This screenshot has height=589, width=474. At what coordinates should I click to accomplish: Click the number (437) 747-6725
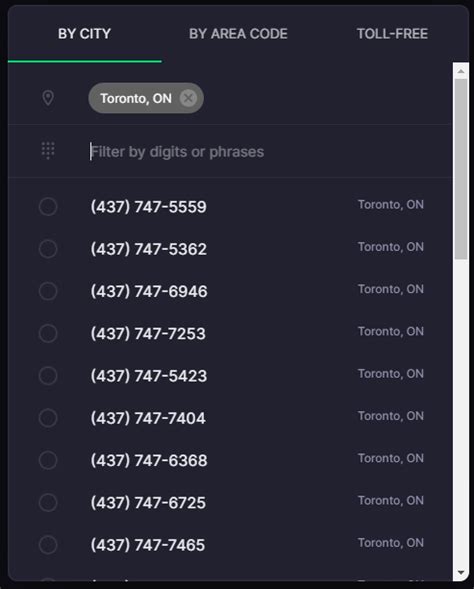[x=148, y=503]
